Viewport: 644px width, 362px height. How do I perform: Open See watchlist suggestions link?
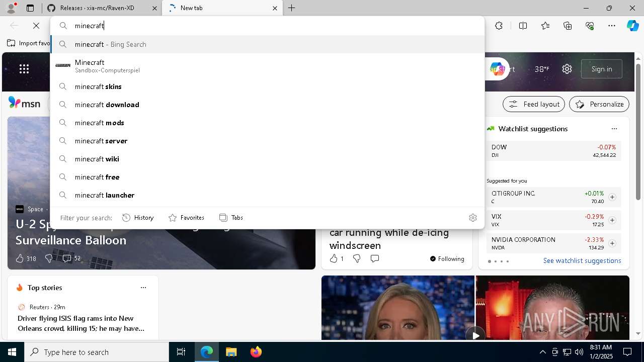point(582,260)
